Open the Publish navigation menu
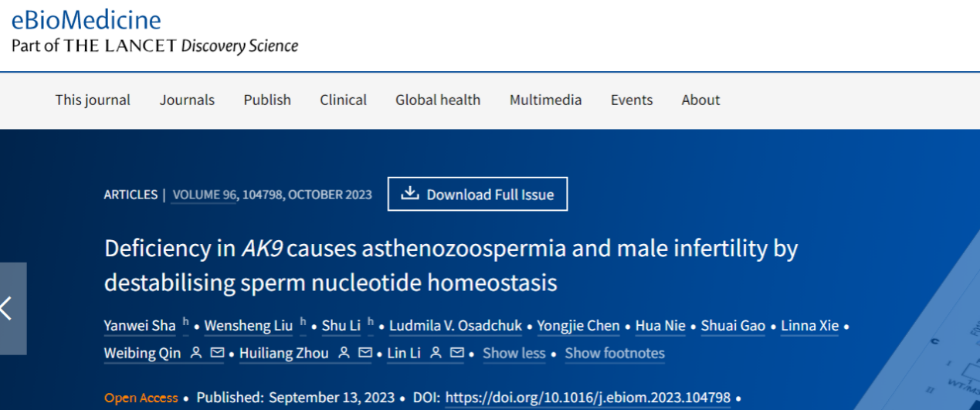 [x=267, y=100]
